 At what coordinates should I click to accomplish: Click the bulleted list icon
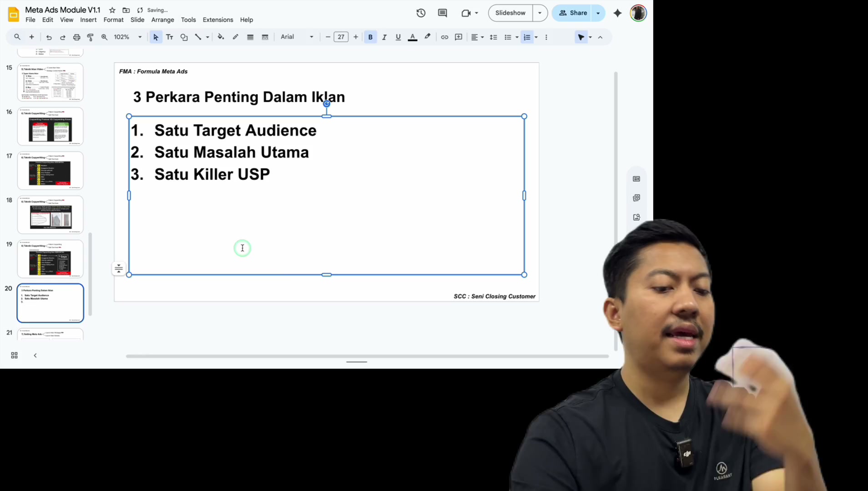point(508,37)
